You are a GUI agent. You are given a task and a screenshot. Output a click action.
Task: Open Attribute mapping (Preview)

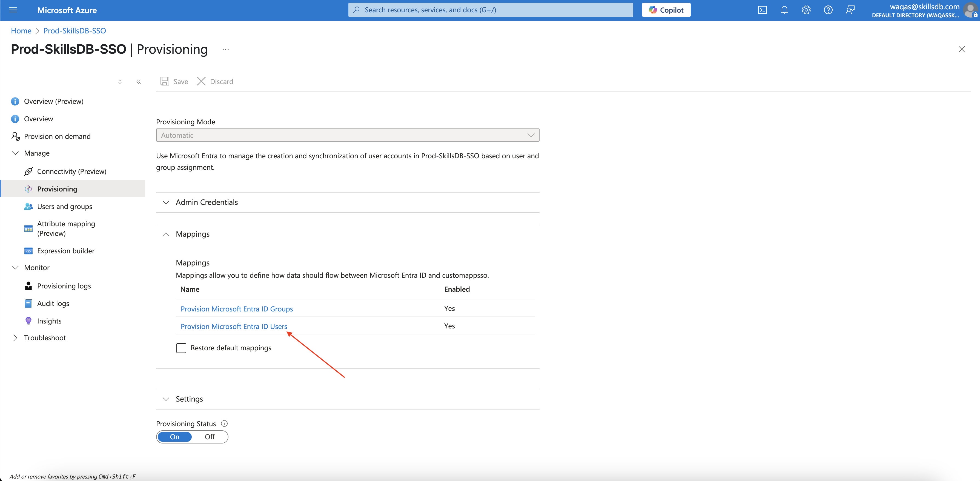[66, 228]
